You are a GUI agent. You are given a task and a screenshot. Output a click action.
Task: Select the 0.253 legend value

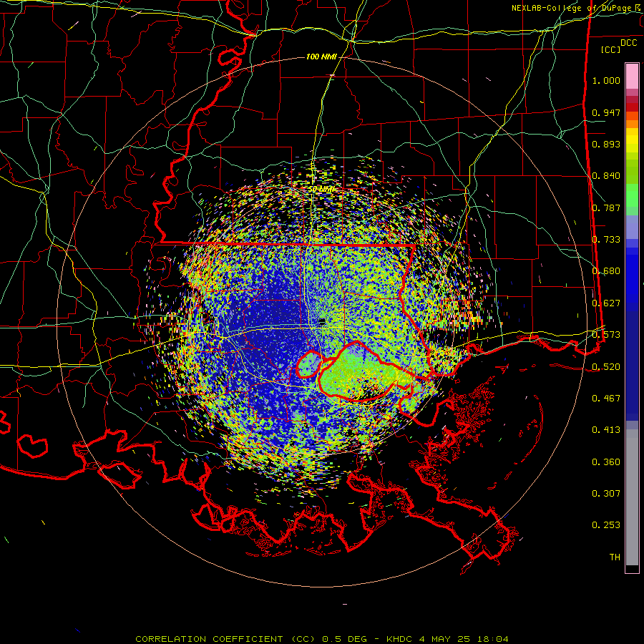[x=606, y=525]
